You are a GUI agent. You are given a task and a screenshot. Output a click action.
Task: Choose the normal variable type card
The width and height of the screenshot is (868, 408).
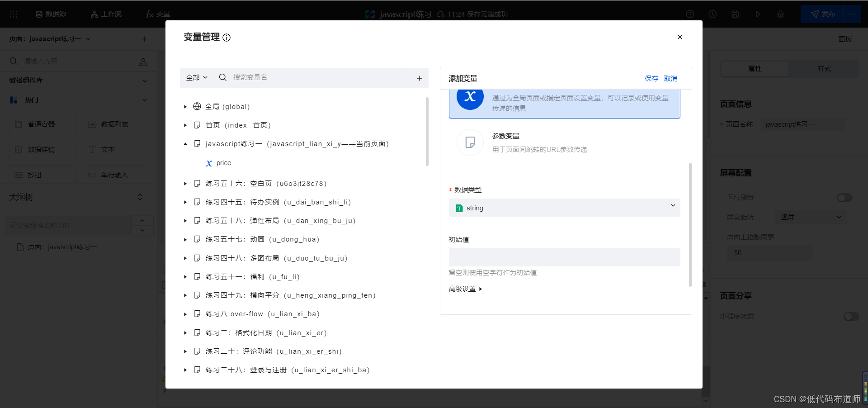pos(564,104)
